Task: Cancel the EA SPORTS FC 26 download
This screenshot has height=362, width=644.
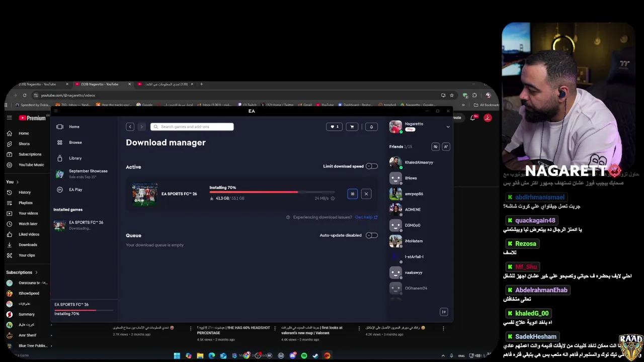Action: tap(366, 194)
